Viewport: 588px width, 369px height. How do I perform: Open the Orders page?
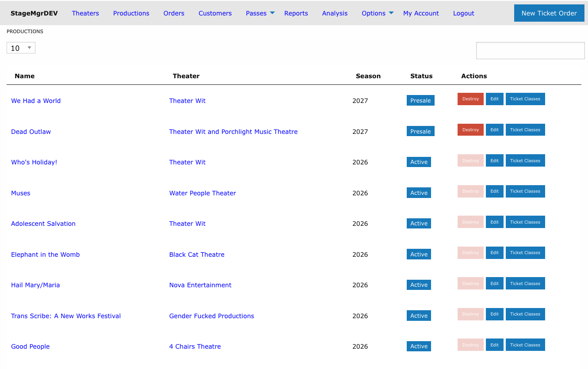pos(174,13)
